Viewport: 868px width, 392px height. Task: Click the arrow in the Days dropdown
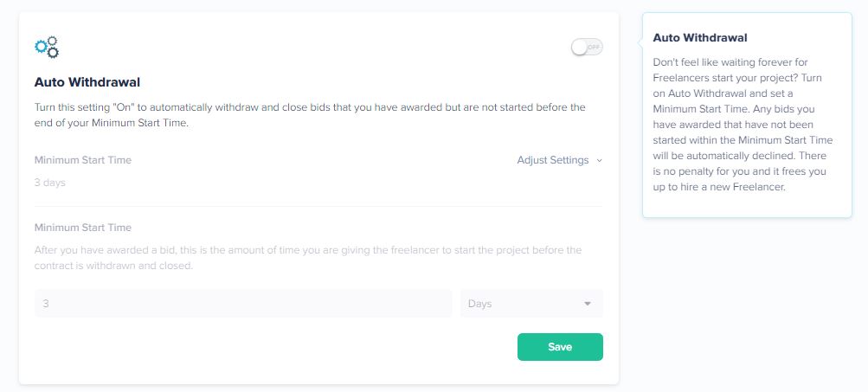point(588,304)
